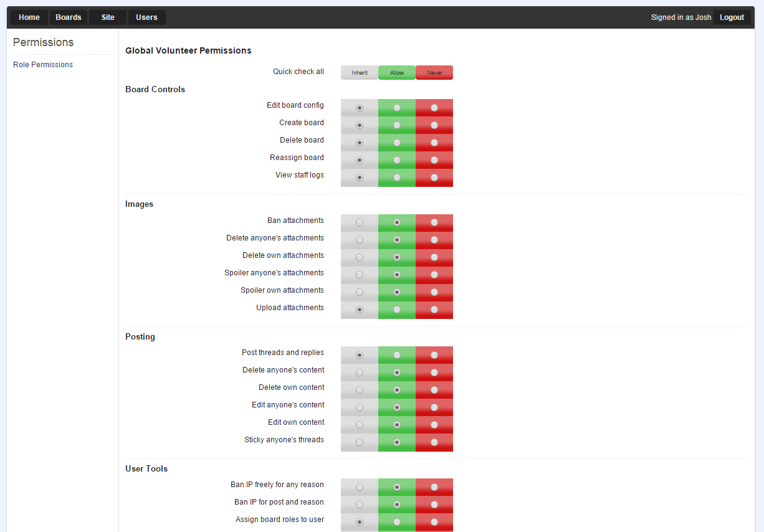Select Inherit for Ban attachments
The height and width of the screenshot is (532, 764).
point(360,222)
